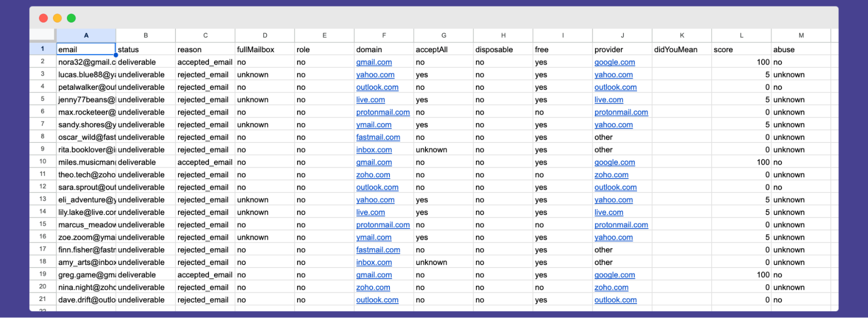Open inbox.com domain link in row 18
The width and height of the screenshot is (868, 318).
pyautogui.click(x=374, y=262)
